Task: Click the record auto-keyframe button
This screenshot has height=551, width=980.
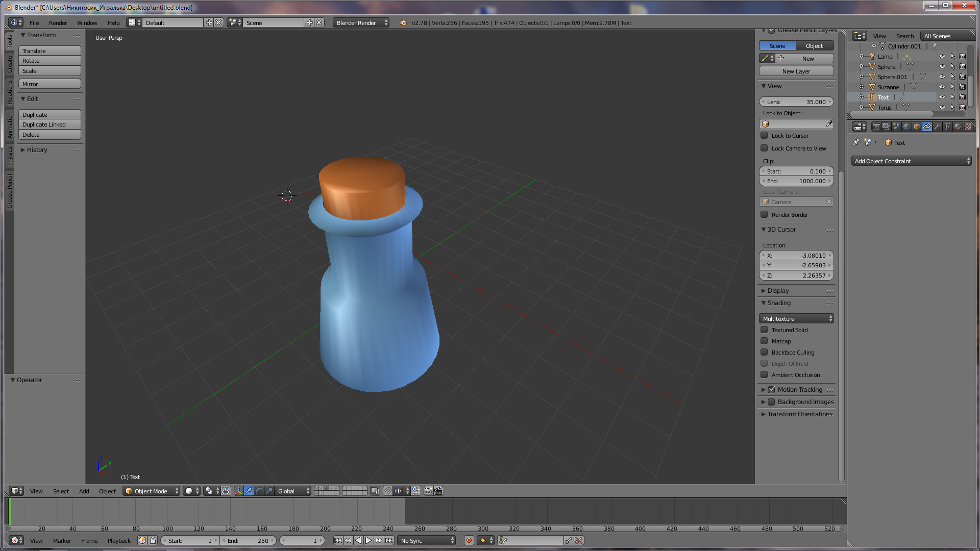Action: 469,541
